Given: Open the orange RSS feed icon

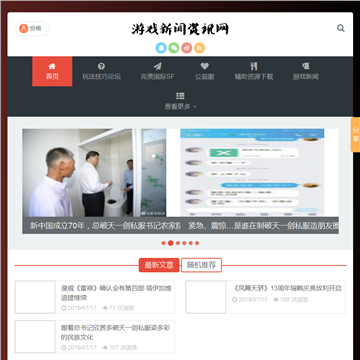Looking at the screenshot, I should pos(199,48).
